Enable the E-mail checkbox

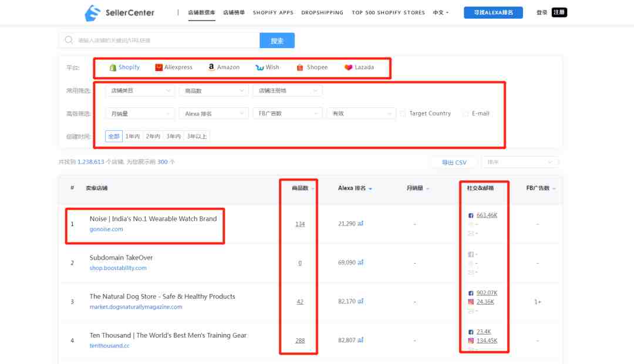[466, 114]
